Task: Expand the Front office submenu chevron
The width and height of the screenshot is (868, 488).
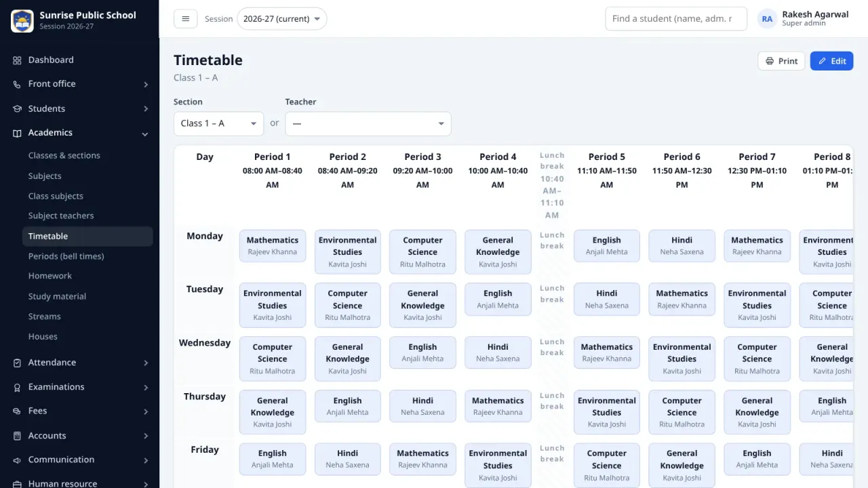Action: point(145,85)
